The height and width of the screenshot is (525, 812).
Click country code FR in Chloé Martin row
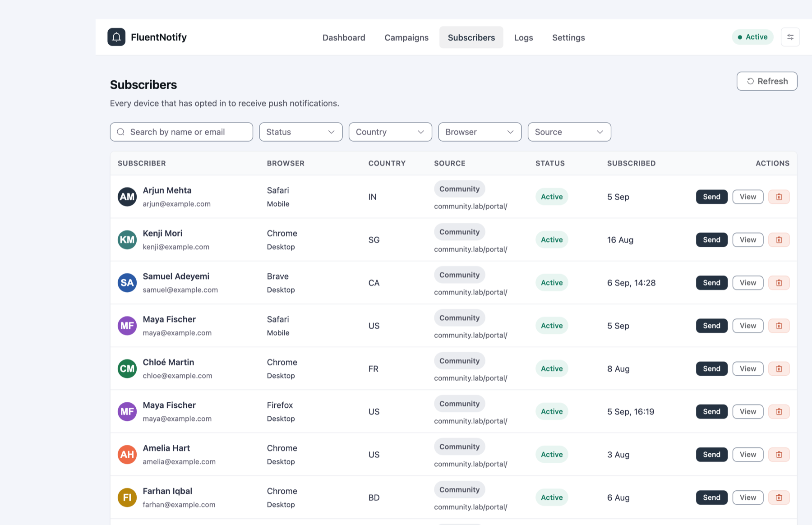pos(373,368)
